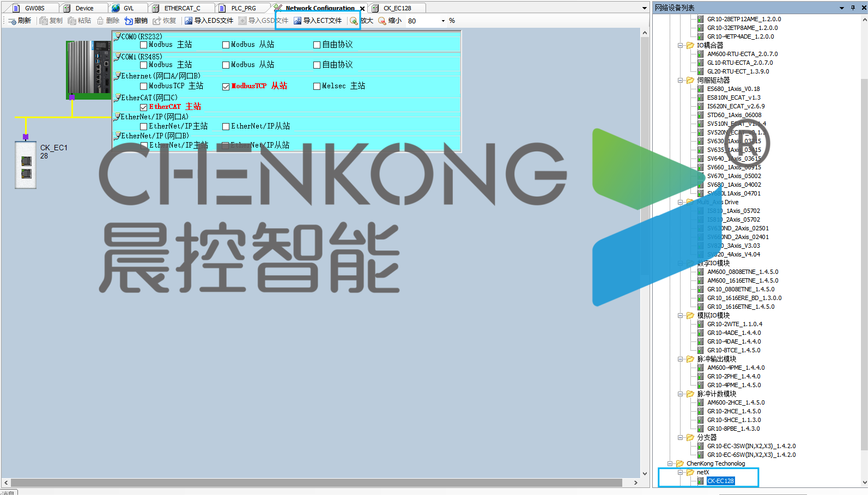
Task: Uncheck ModbusTCP 从站 checkbox
Action: point(226,86)
